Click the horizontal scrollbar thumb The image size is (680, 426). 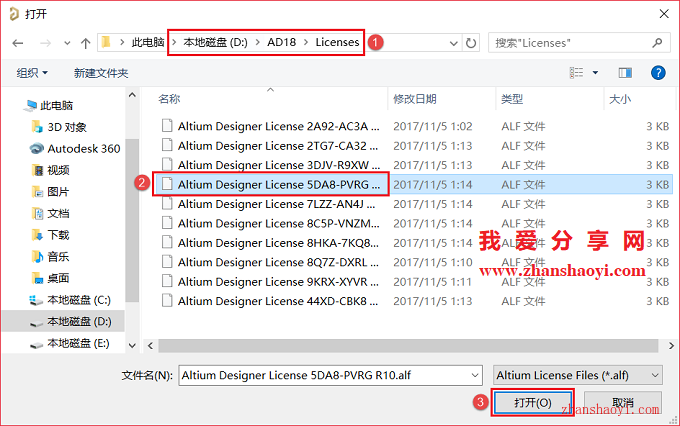(x=408, y=346)
